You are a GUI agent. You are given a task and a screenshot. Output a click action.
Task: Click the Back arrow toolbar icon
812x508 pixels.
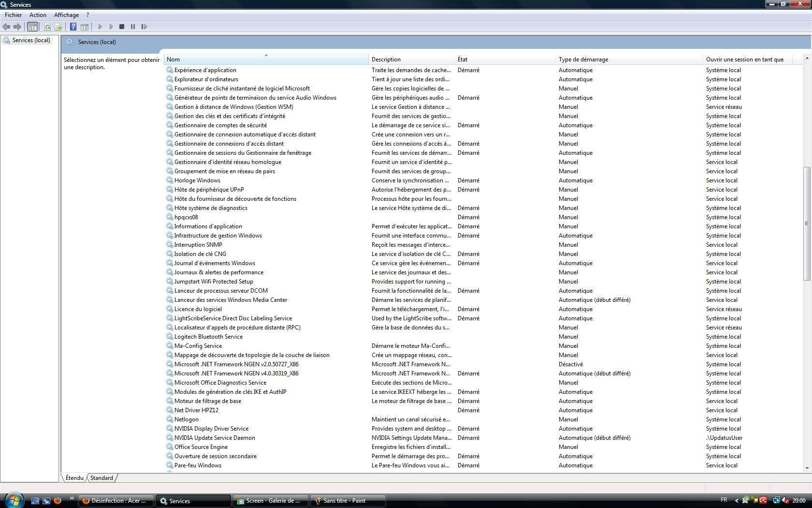[x=6, y=27]
